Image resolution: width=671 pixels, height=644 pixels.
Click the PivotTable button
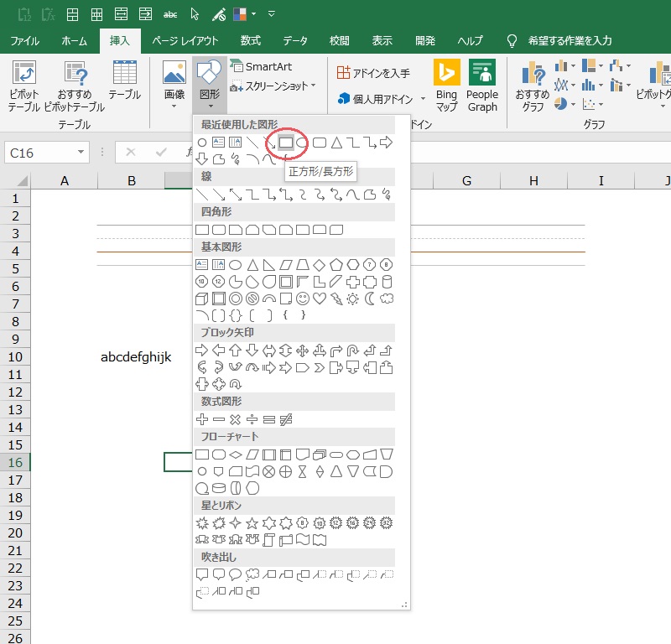click(24, 86)
